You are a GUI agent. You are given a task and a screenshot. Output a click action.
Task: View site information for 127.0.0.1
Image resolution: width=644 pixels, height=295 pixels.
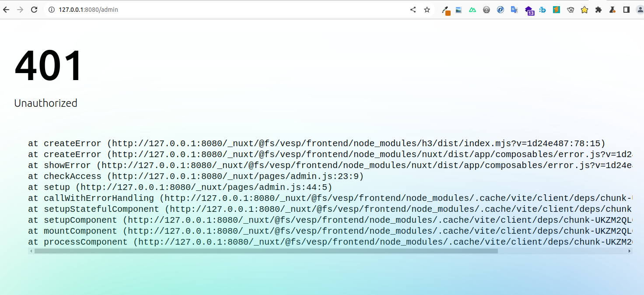point(51,10)
